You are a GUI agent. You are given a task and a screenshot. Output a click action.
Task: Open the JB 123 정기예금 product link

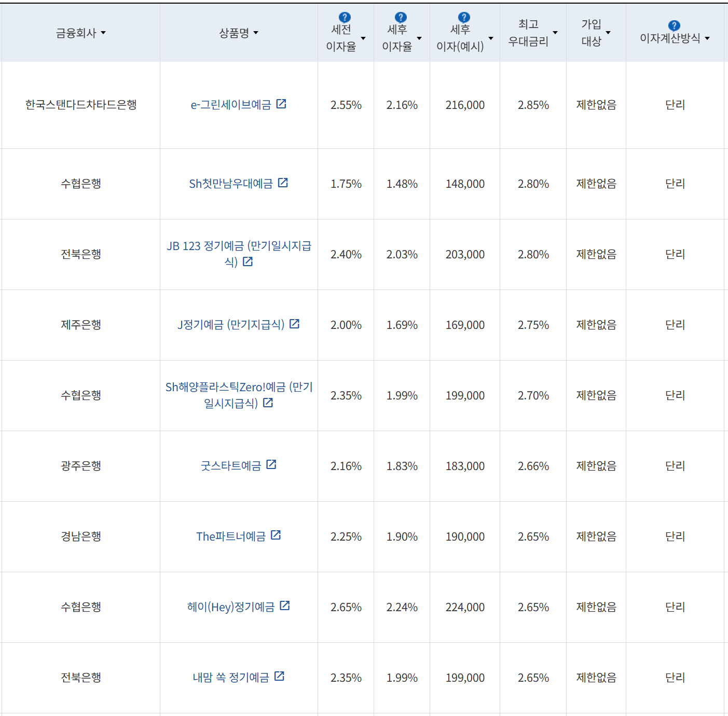tap(239, 254)
